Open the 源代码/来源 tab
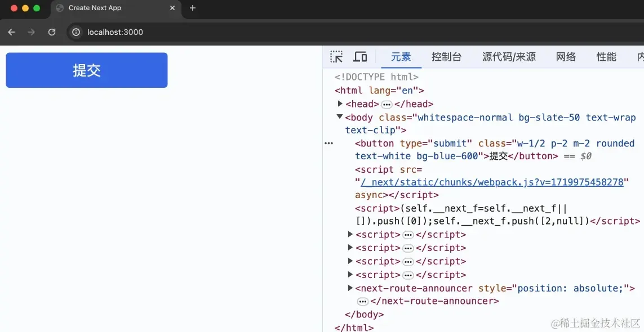The height and width of the screenshot is (332, 644). [509, 57]
